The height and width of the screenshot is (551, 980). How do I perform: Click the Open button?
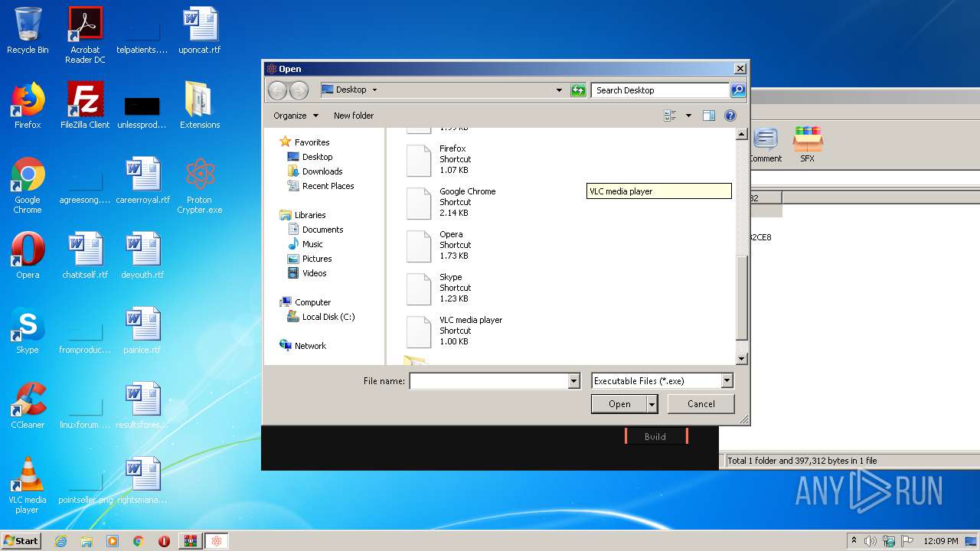pos(619,404)
